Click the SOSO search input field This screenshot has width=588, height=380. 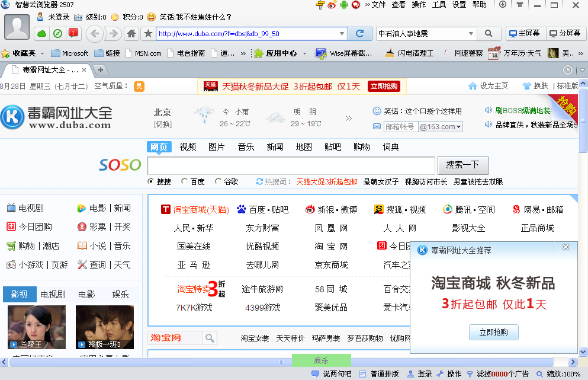point(291,165)
